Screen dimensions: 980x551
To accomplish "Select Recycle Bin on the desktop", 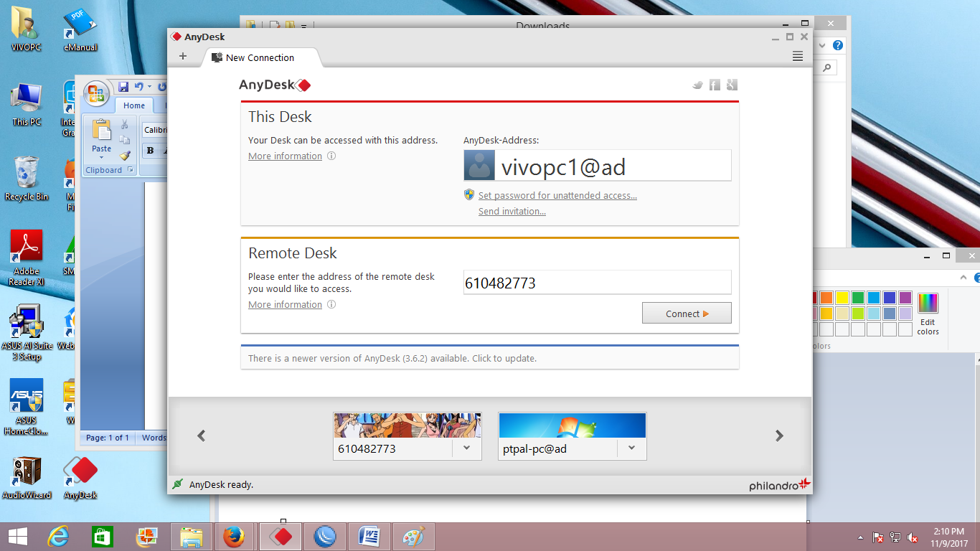I will click(27, 179).
